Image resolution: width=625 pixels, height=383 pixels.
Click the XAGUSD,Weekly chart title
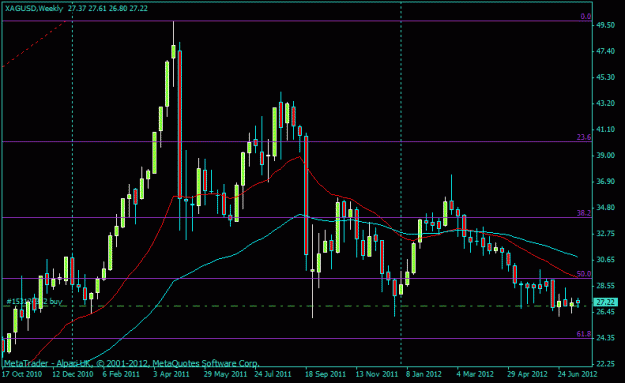click(x=33, y=8)
